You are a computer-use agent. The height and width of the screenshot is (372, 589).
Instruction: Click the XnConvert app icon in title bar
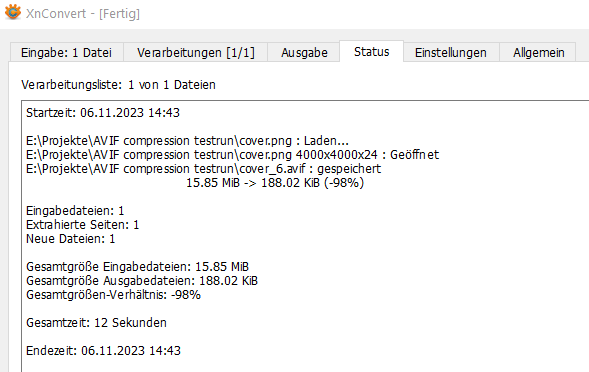(13, 12)
